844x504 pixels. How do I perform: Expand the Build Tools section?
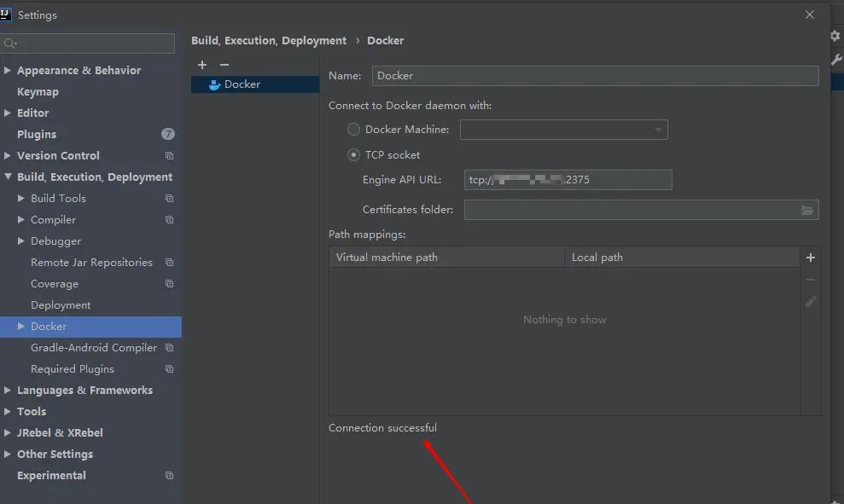click(x=23, y=198)
